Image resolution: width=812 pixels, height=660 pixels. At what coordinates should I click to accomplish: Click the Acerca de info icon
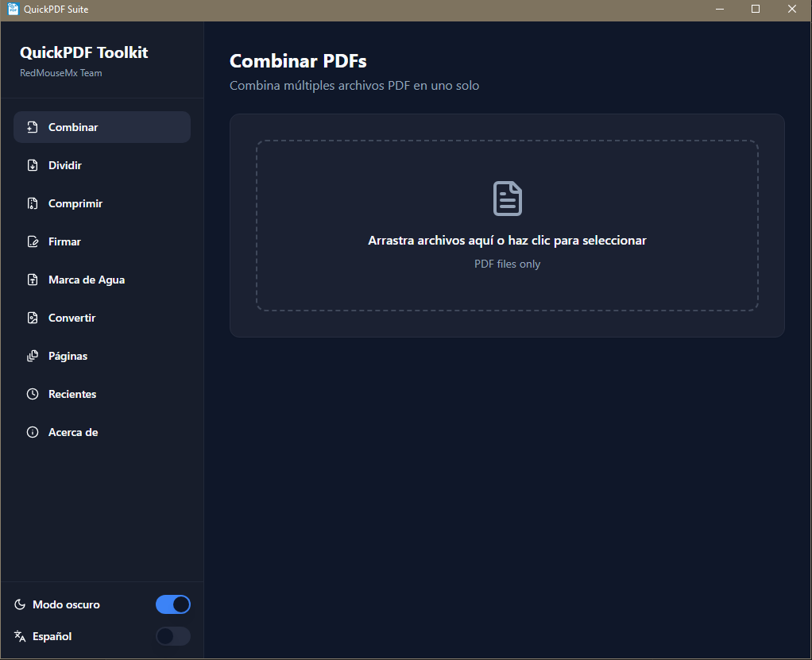pos(33,432)
